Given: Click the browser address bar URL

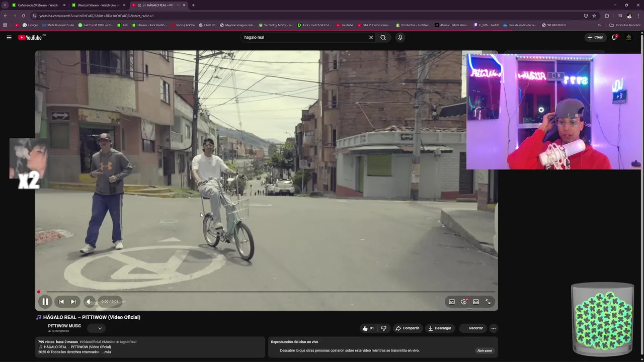Looking at the screenshot, I should click(96, 16).
